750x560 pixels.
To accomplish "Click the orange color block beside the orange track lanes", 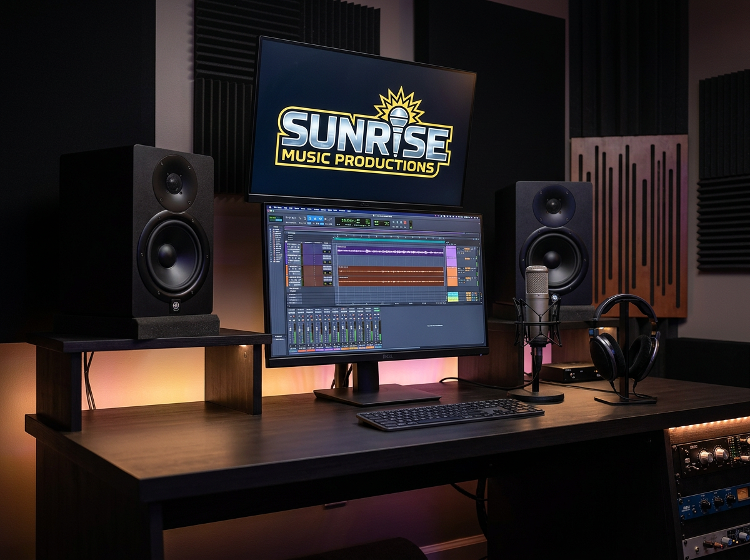I will pos(452,276).
